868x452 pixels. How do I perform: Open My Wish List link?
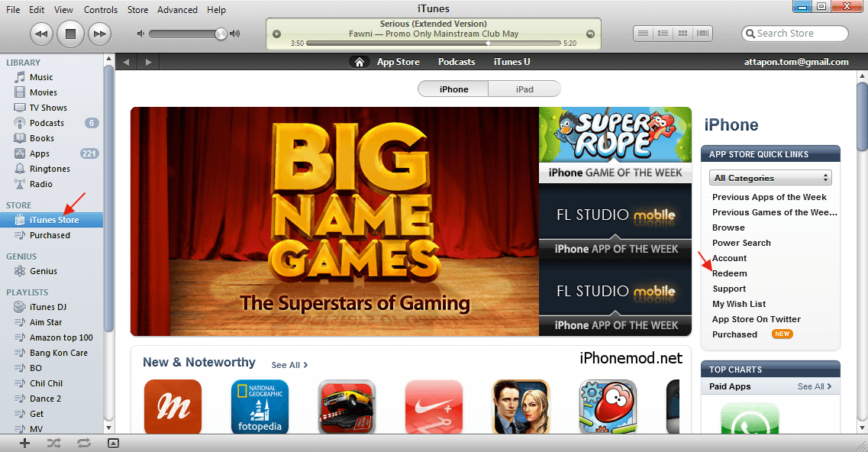[739, 304]
